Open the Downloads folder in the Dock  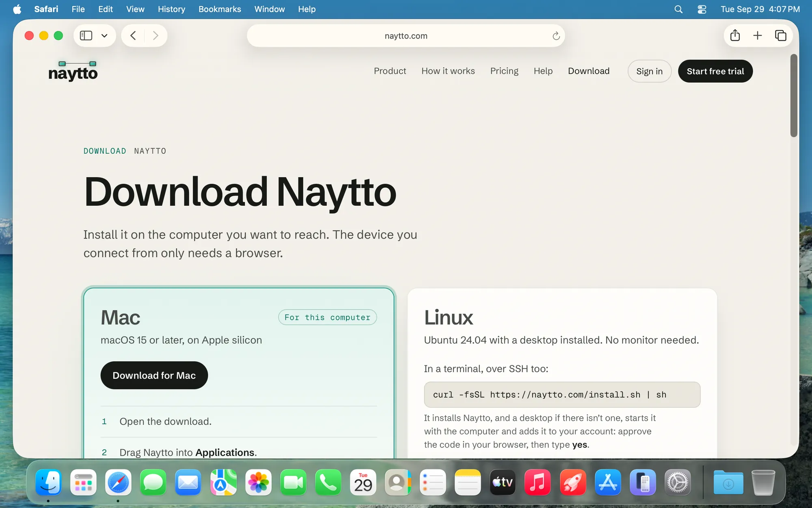(728, 482)
